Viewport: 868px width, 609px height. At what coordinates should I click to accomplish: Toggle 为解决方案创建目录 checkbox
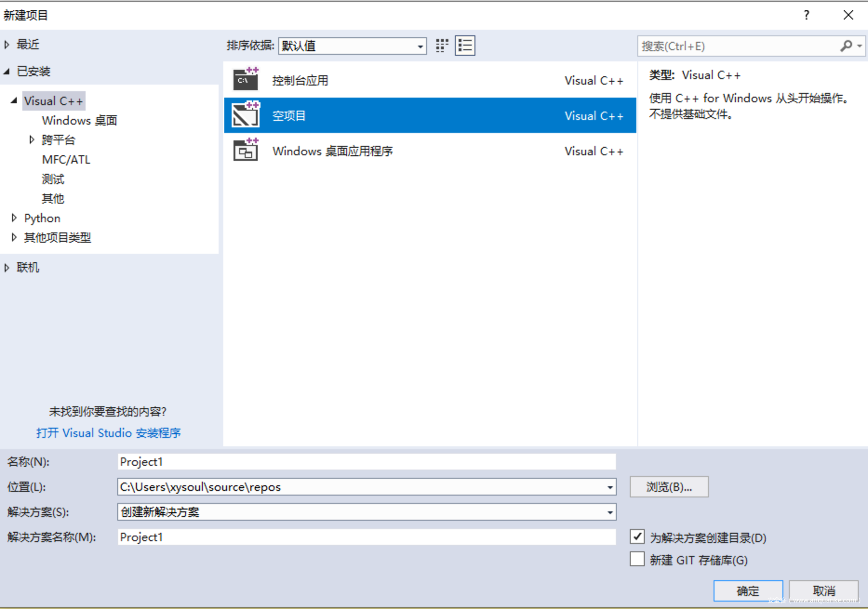pyautogui.click(x=637, y=537)
